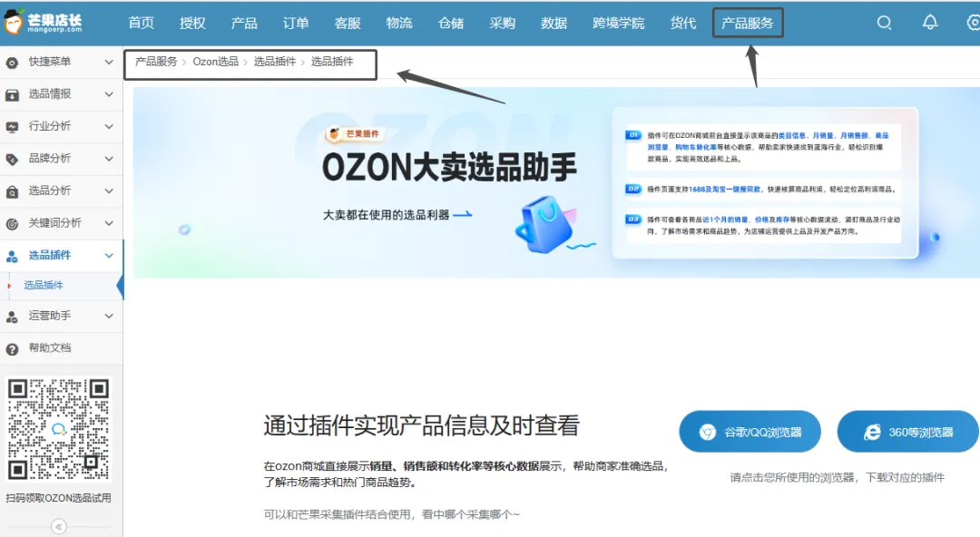This screenshot has height=537, width=980.
Task: Click heading 通过插件实现产品信息及时查看
Action: 421,425
